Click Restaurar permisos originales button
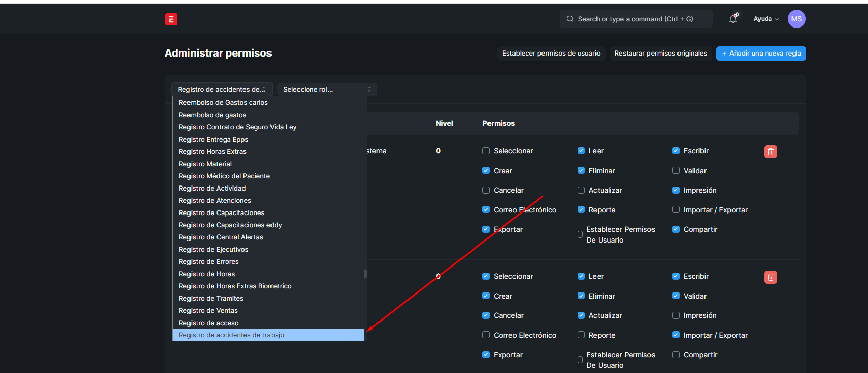868x373 pixels. (660, 54)
